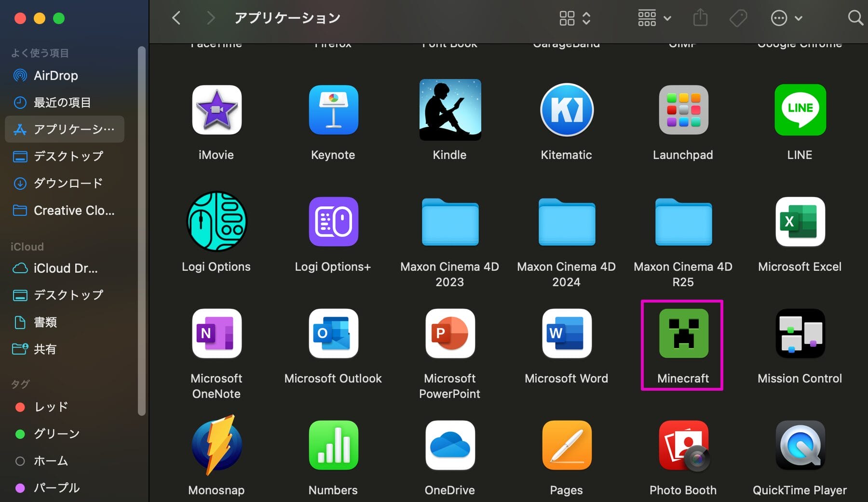Image resolution: width=868 pixels, height=502 pixels.
Task: Launch QuickTime Player
Action: pos(800,446)
